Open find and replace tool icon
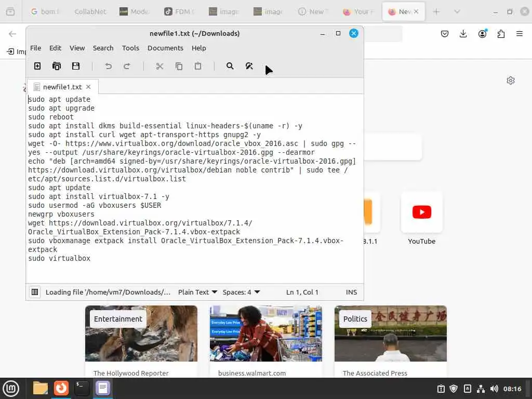Image resolution: width=532 pixels, height=399 pixels. tap(249, 66)
